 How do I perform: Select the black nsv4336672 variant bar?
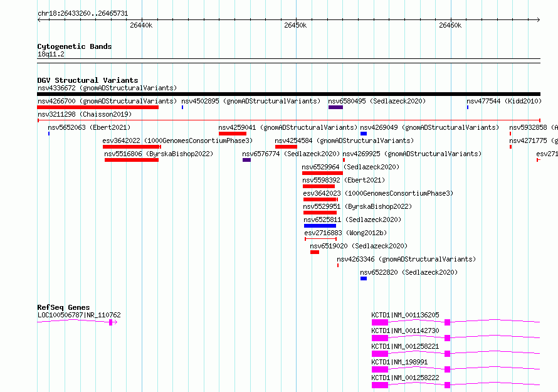(x=288, y=94)
